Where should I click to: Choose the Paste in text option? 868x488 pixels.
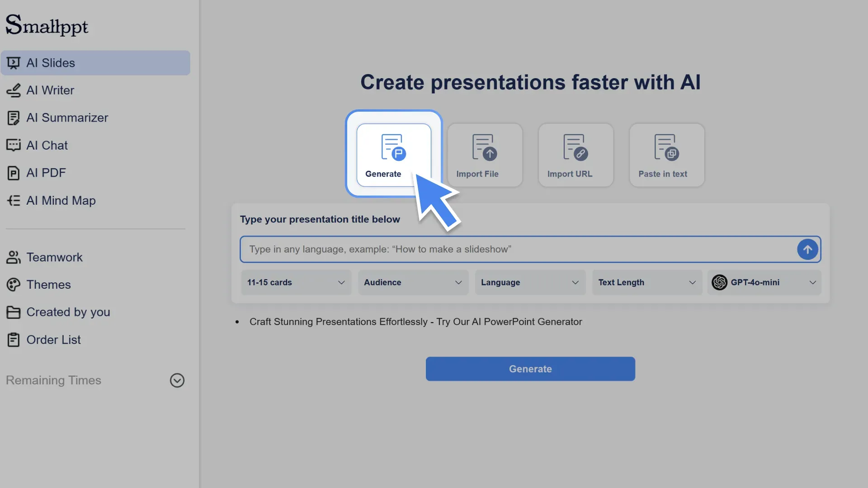[x=666, y=155]
